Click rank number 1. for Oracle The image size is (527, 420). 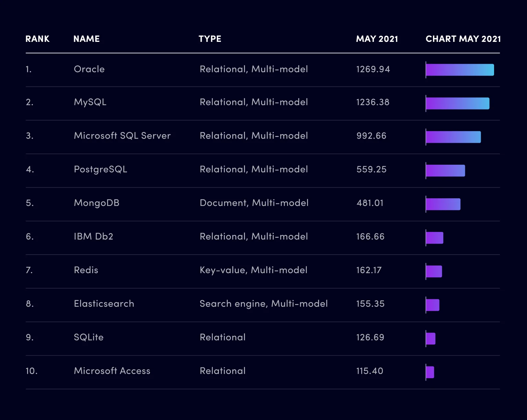[28, 69]
